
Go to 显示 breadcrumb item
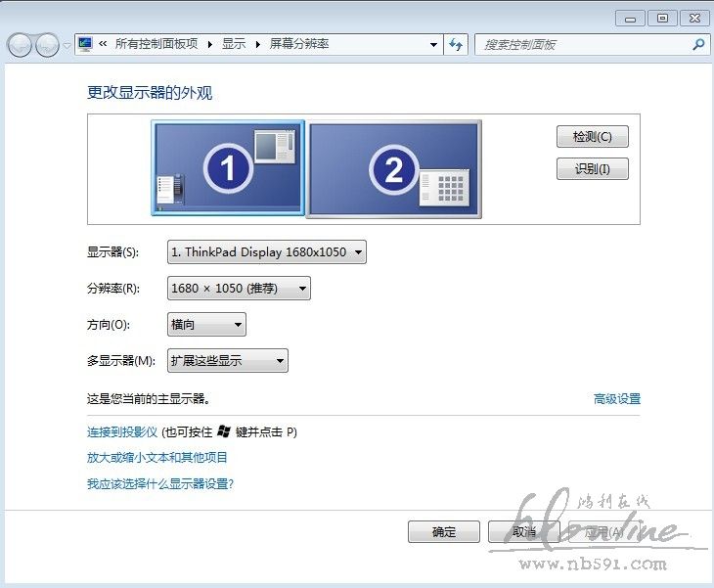[234, 44]
